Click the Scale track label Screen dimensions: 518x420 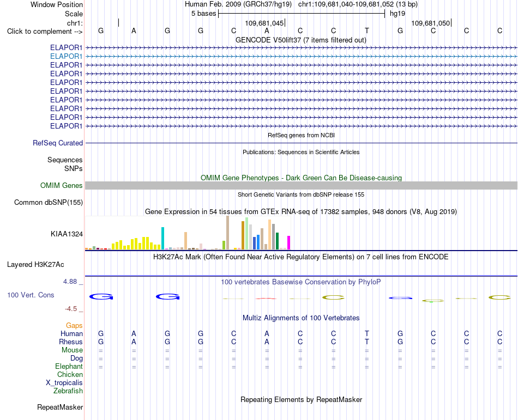74,14
